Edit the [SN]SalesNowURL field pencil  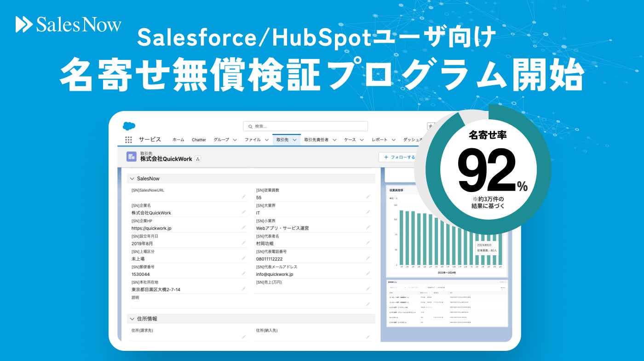click(x=244, y=197)
